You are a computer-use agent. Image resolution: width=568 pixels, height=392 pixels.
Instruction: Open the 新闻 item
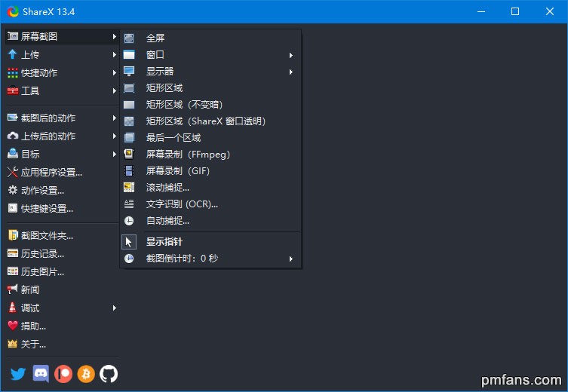62,290
